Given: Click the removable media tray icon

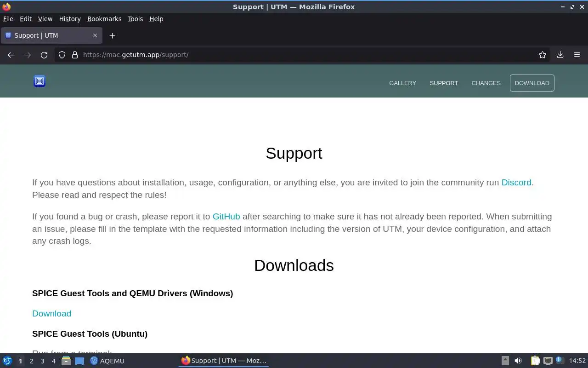Looking at the screenshot, I should pyautogui.click(x=505, y=361).
